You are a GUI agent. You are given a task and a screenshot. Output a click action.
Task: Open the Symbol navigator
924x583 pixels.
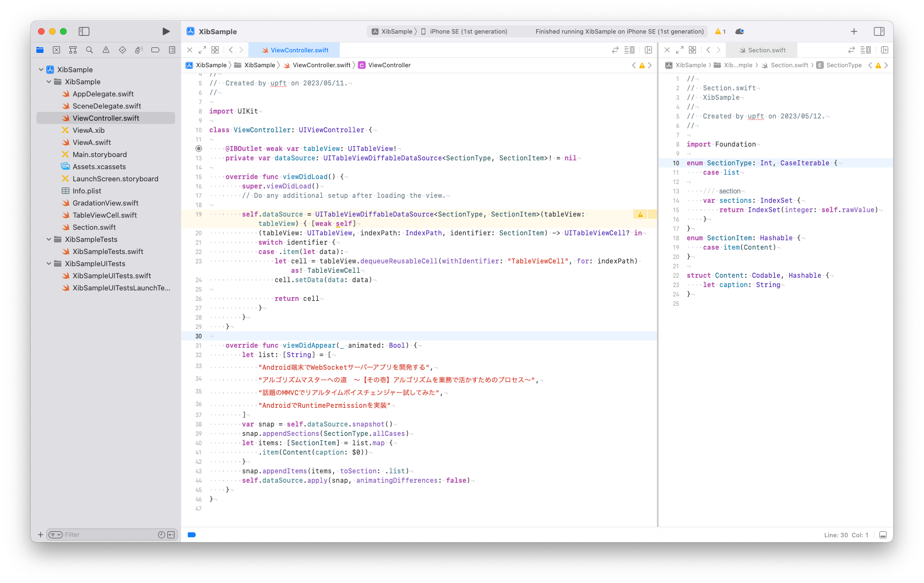pos(73,50)
